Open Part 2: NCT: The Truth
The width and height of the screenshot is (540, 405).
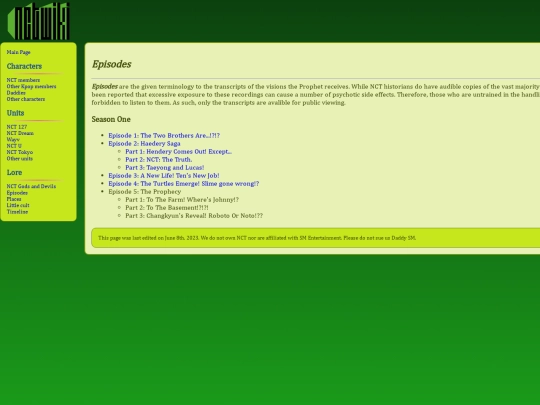point(159,160)
